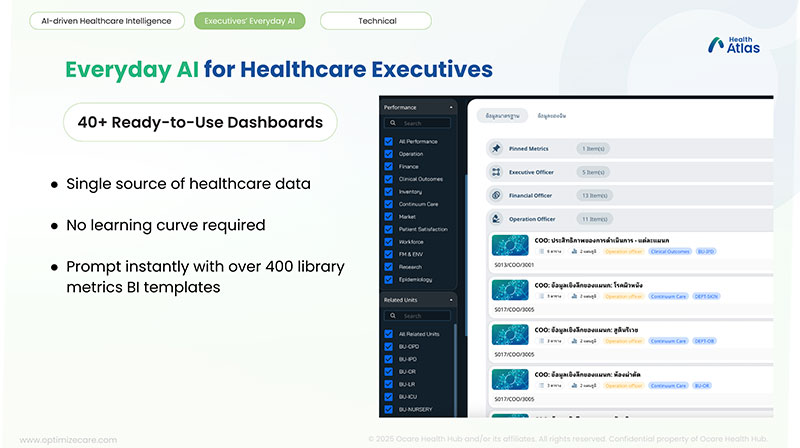800x448 pixels.
Task: Click the Performance search field
Action: (417, 123)
